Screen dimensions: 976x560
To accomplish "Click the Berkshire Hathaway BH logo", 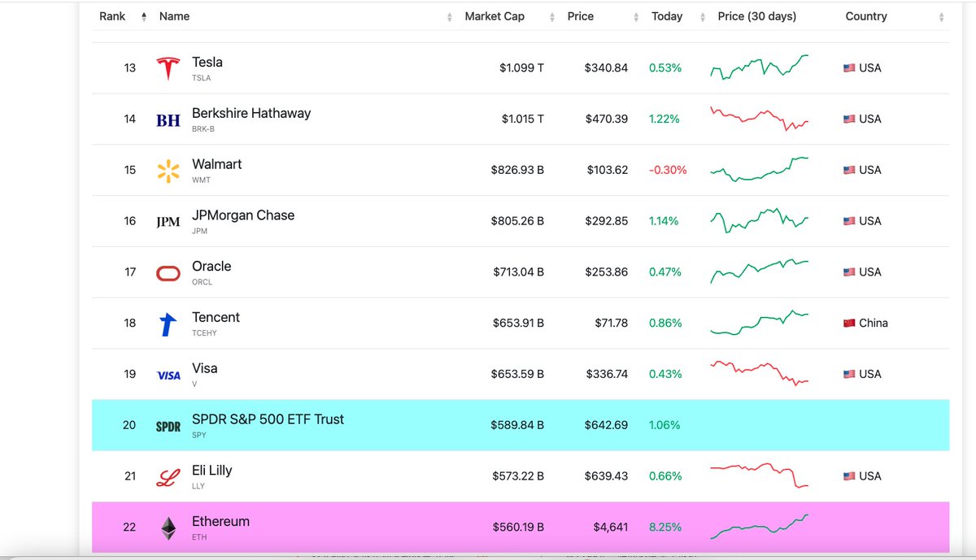I will click(x=168, y=119).
